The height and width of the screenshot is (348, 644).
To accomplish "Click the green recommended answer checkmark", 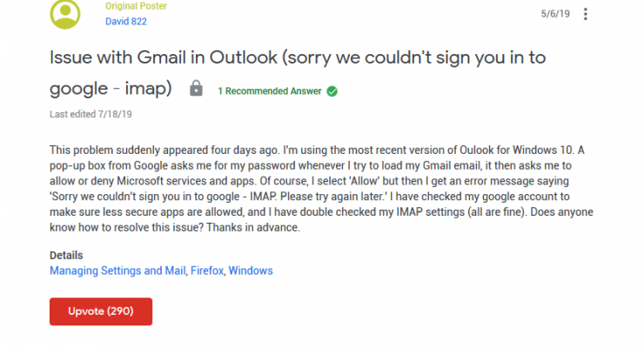I will [x=332, y=91].
